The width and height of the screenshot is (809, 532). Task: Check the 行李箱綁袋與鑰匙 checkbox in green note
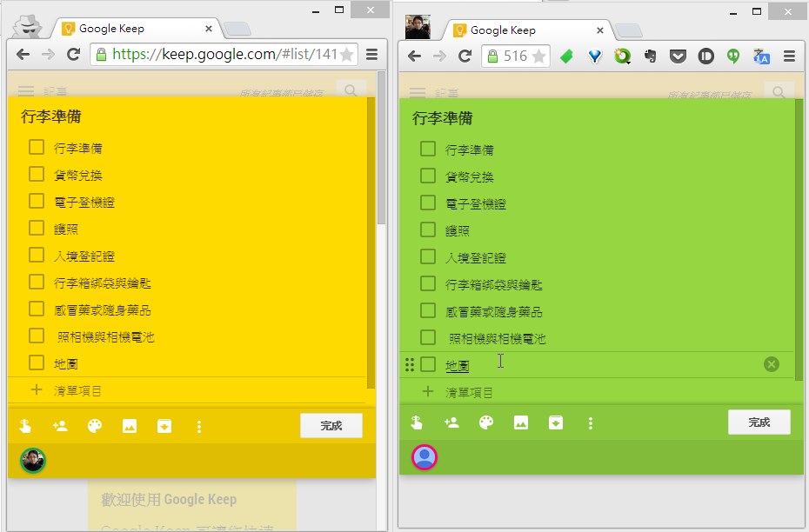pyautogui.click(x=428, y=283)
